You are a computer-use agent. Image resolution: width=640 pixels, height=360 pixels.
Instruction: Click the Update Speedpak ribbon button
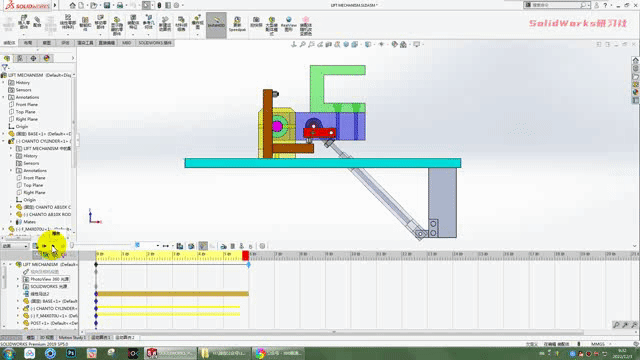[237, 24]
